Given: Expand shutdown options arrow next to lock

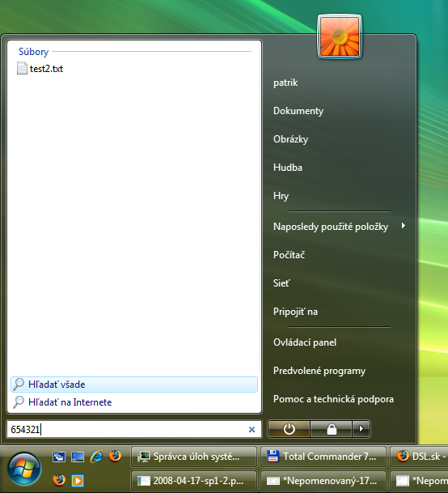Looking at the screenshot, I should [x=361, y=429].
